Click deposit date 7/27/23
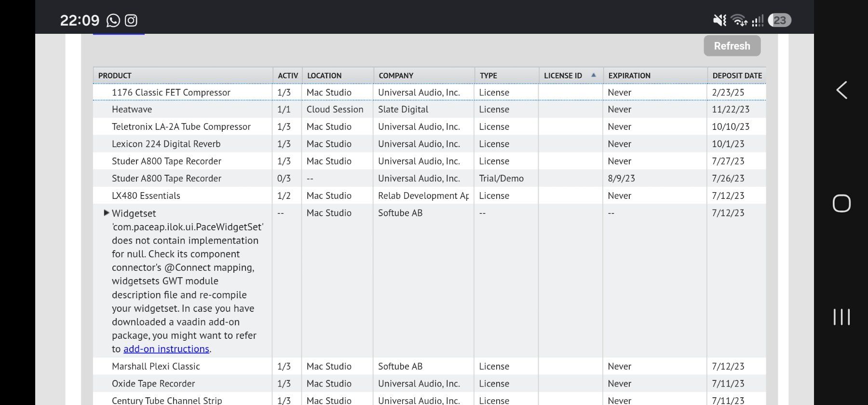Image resolution: width=868 pixels, height=405 pixels. pyautogui.click(x=728, y=161)
